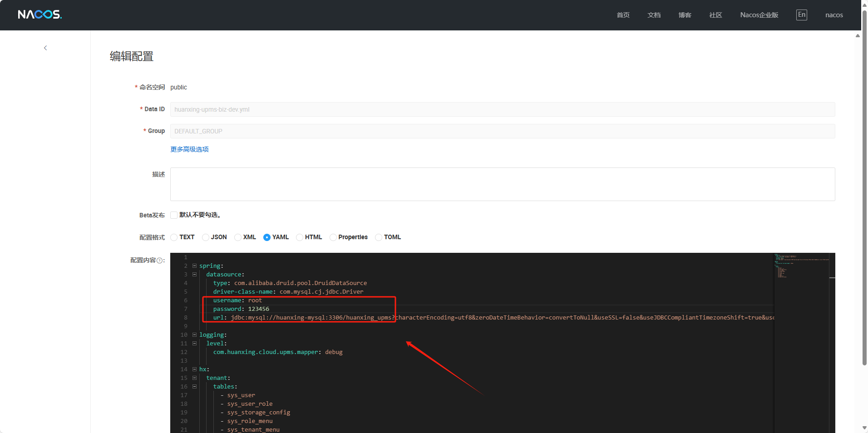The width and height of the screenshot is (868, 433).
Task: Select the Properties format radio button
Action: (x=333, y=237)
